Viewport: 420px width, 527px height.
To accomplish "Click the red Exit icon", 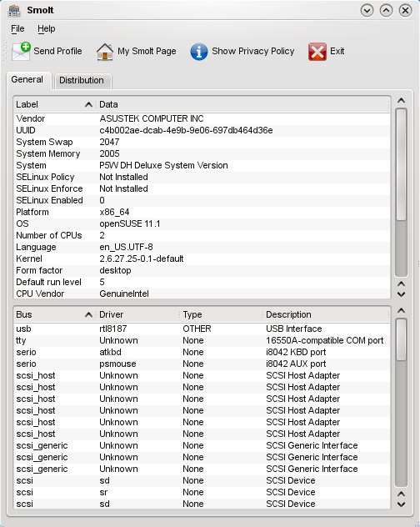I will pyautogui.click(x=317, y=52).
